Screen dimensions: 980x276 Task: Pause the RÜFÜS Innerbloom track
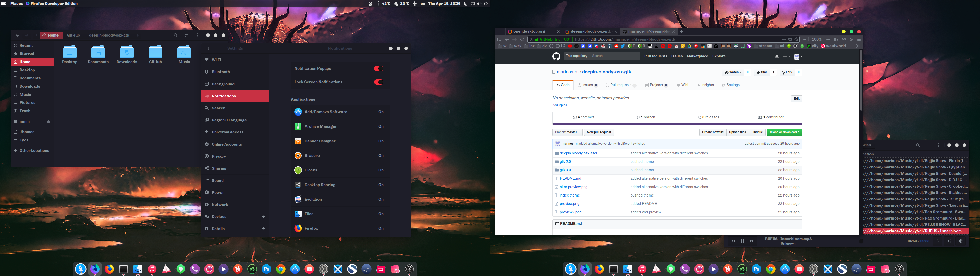pyautogui.click(x=742, y=241)
